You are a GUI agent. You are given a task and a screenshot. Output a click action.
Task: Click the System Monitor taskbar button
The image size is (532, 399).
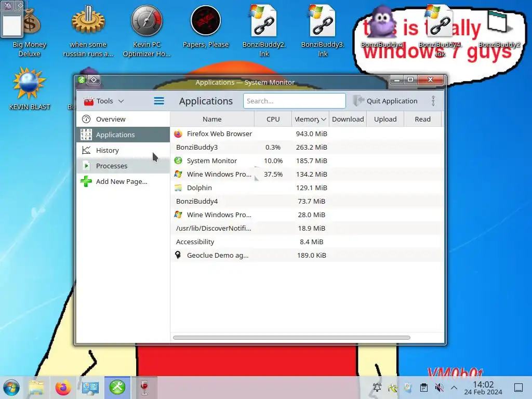click(117, 388)
